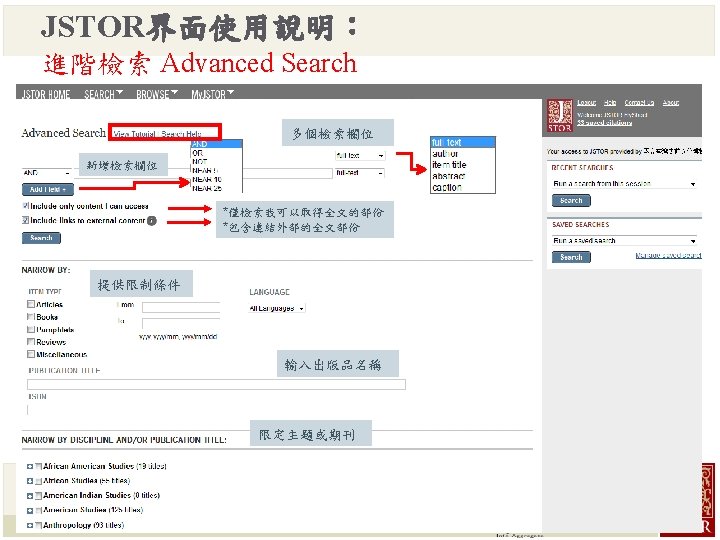The width and height of the screenshot is (720, 540).
Task: Toggle Include links to external content
Action: (x=26, y=220)
